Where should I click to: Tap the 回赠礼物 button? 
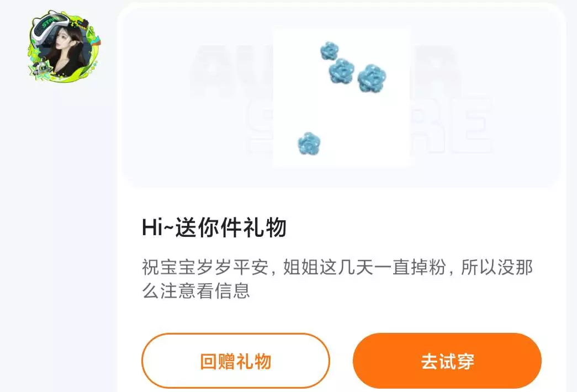click(236, 361)
